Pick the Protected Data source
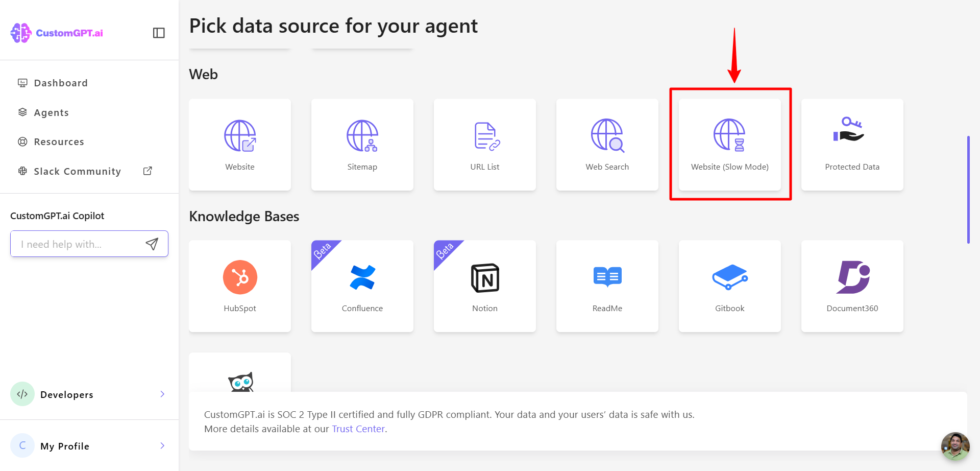Viewport: 980px width, 471px height. tap(852, 145)
